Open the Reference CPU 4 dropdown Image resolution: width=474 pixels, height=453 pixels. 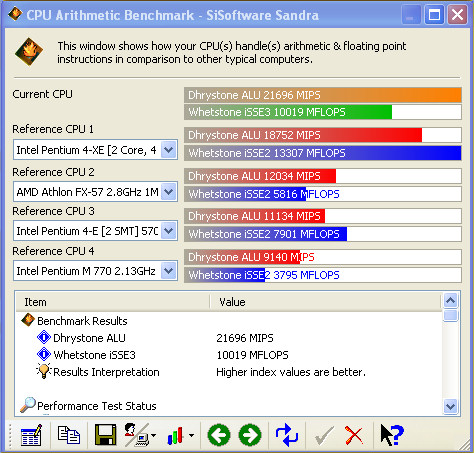click(169, 271)
